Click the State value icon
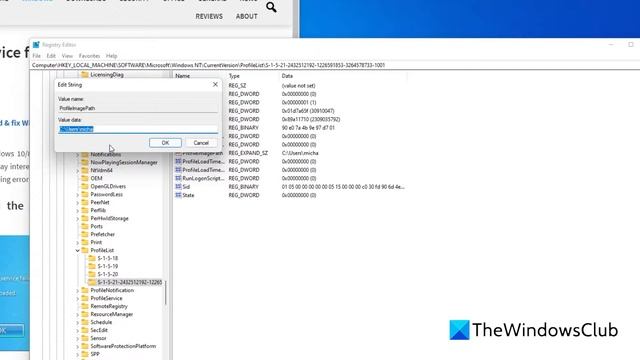 click(178, 195)
